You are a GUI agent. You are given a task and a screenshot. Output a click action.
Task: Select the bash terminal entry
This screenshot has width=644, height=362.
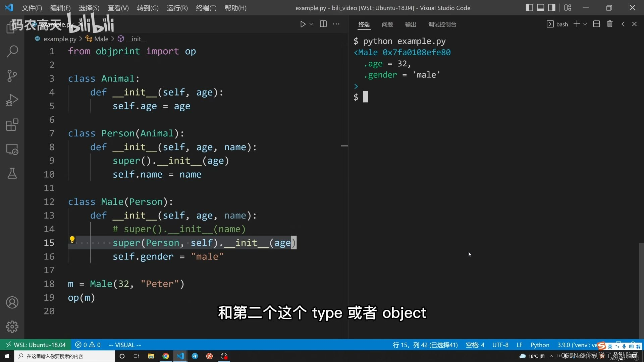(557, 24)
